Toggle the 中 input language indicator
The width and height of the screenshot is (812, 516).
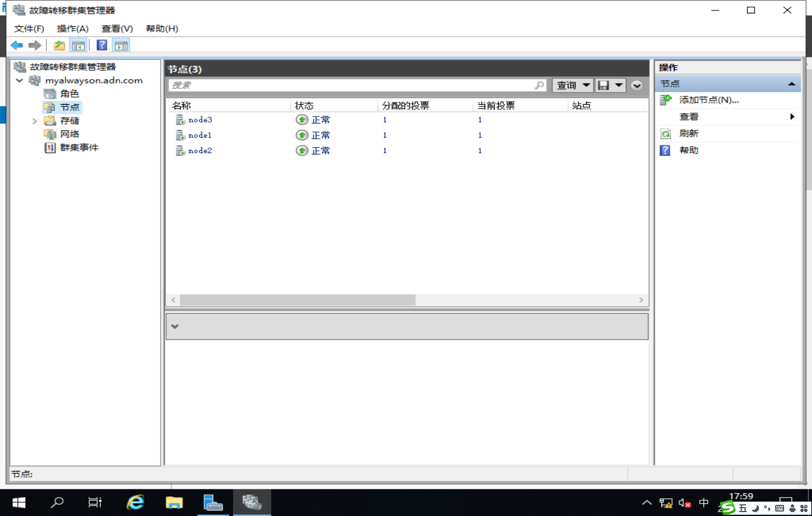(704, 503)
